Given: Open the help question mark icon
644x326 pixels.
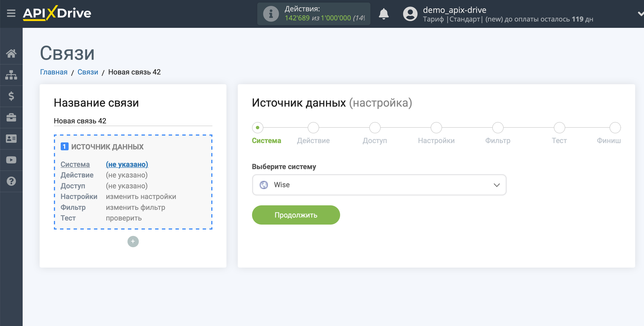Looking at the screenshot, I should [x=11, y=181].
